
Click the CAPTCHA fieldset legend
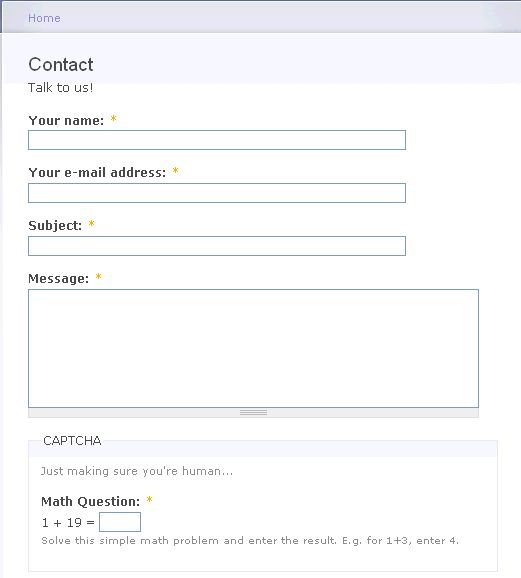72,441
